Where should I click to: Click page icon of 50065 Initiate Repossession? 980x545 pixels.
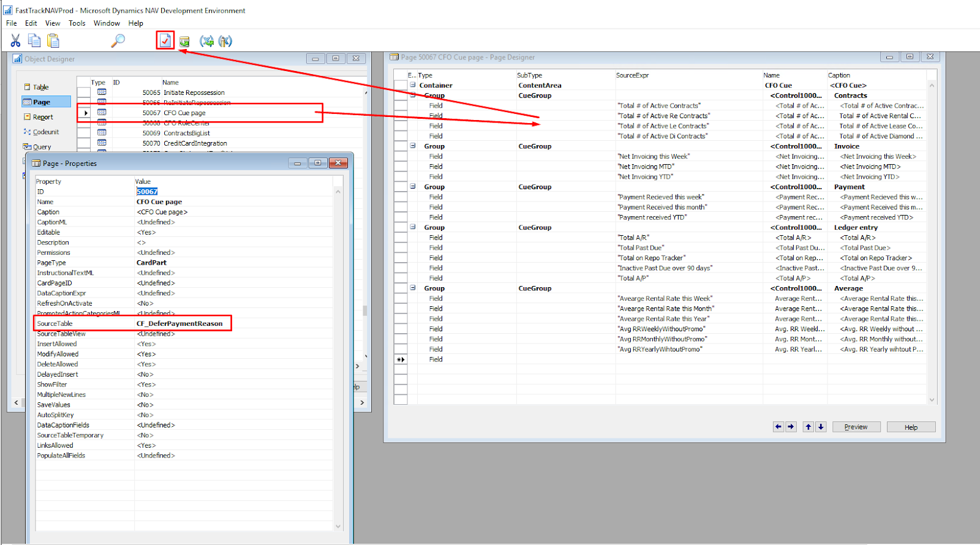point(102,92)
